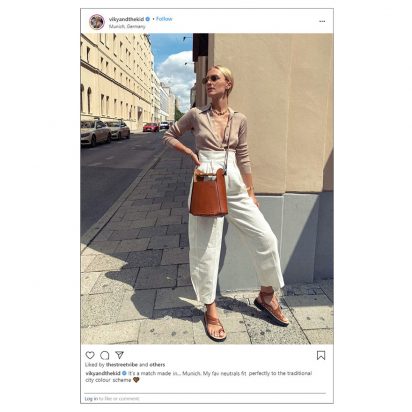Click the verified badge in the caption
Image resolution: width=412 pixels, height=412 pixels.
124,373
